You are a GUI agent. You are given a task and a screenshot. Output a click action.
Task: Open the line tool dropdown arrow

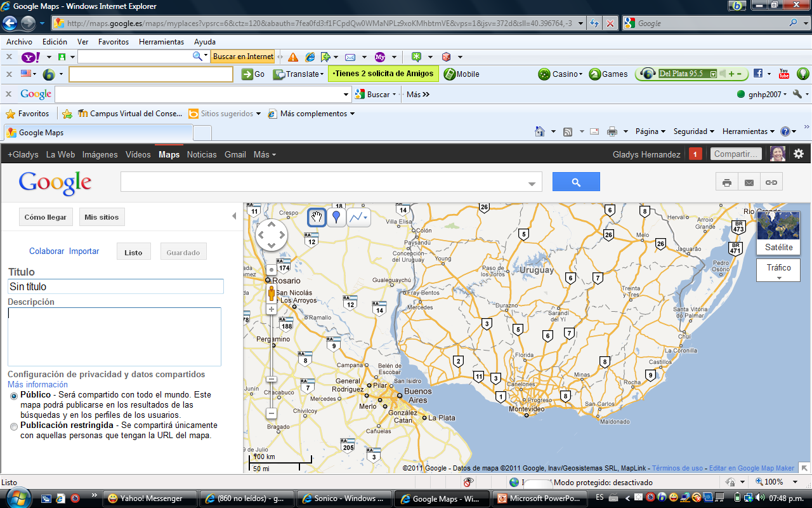point(364,217)
